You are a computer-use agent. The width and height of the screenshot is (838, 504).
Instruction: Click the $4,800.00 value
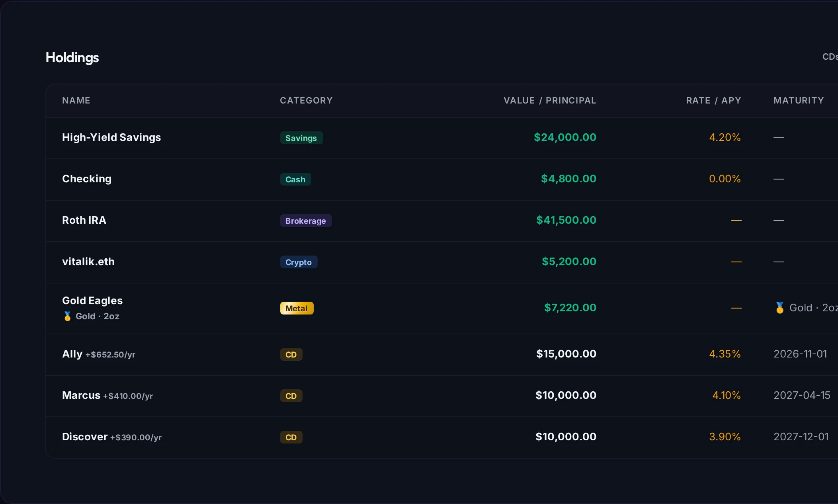568,179
